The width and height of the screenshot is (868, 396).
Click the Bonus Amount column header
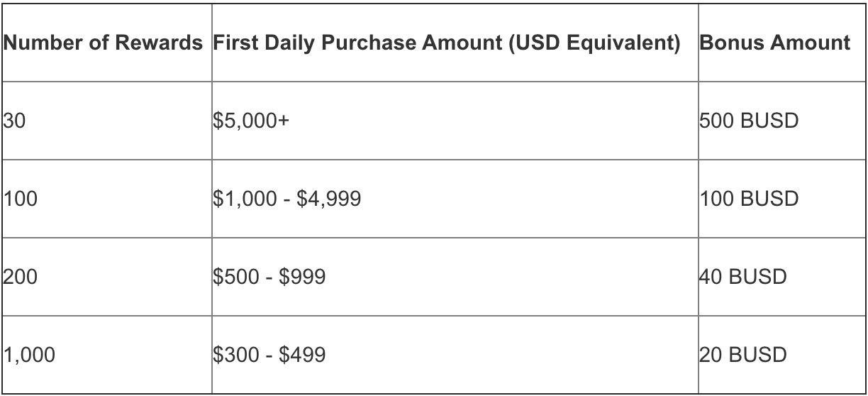(x=782, y=43)
